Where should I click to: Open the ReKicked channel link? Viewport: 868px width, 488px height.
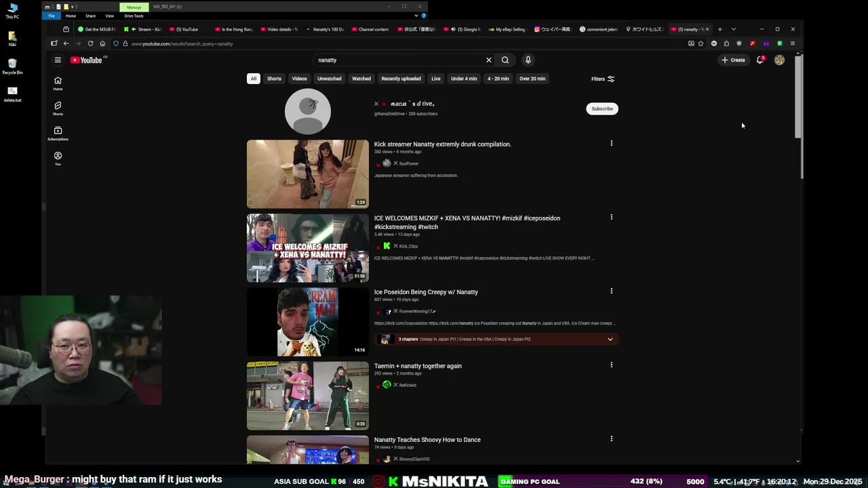tap(408, 385)
